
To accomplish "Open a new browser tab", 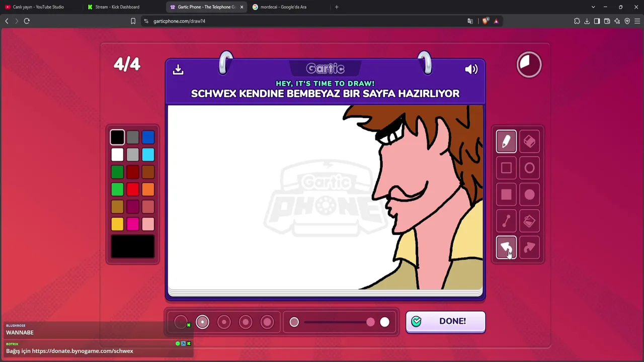I will pos(337,7).
